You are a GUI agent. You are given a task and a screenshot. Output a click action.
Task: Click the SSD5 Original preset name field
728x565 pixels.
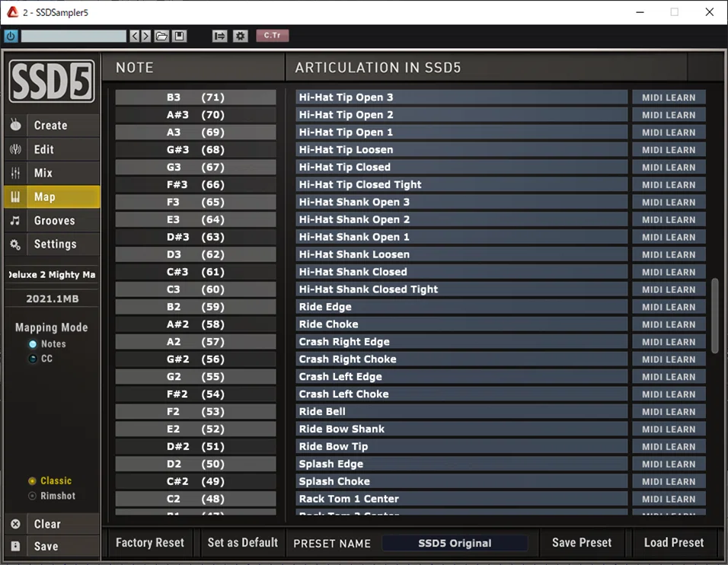[455, 543]
